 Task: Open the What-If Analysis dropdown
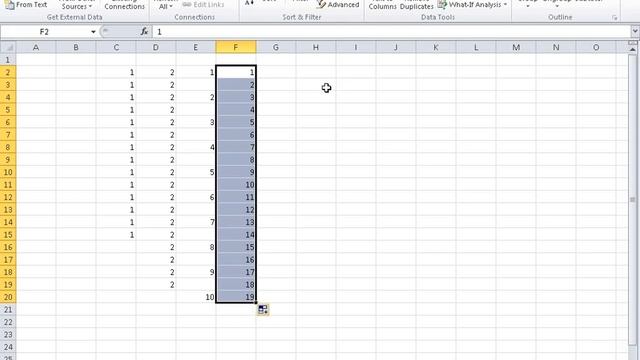click(x=473, y=5)
